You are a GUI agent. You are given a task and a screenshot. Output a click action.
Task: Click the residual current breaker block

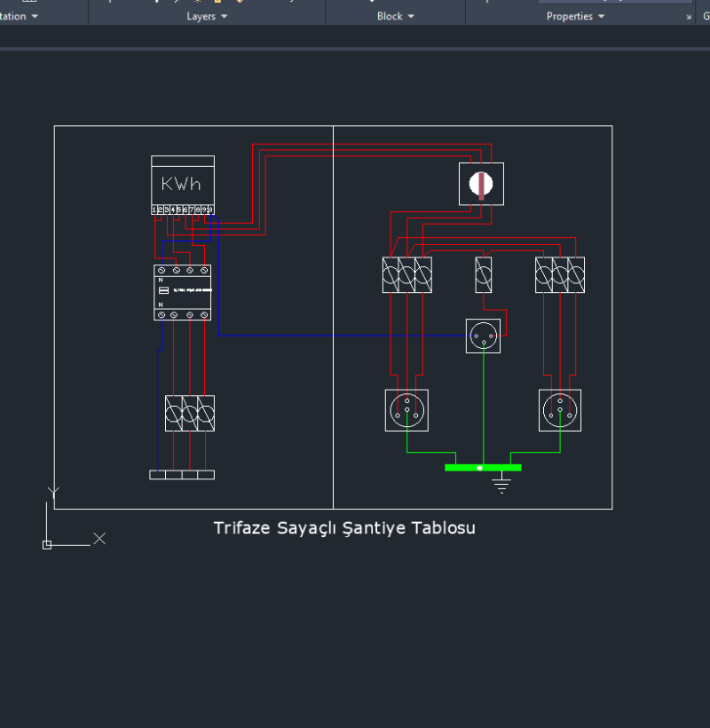tap(183, 292)
